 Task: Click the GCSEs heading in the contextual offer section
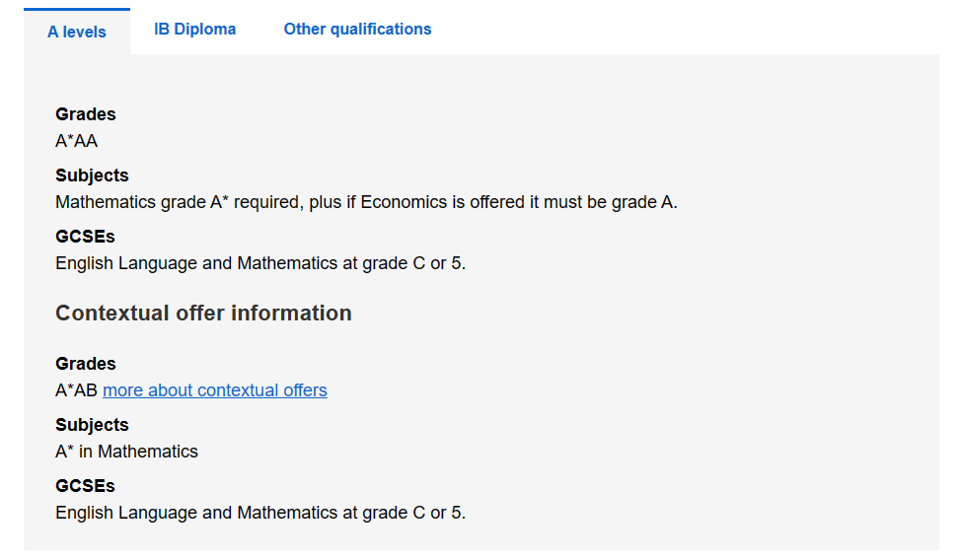tap(85, 486)
